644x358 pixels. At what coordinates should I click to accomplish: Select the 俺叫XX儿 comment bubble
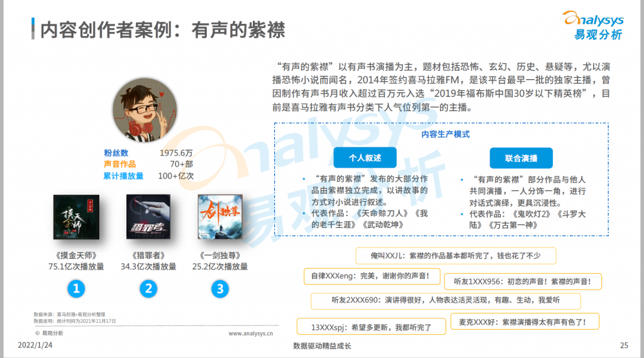(447, 256)
